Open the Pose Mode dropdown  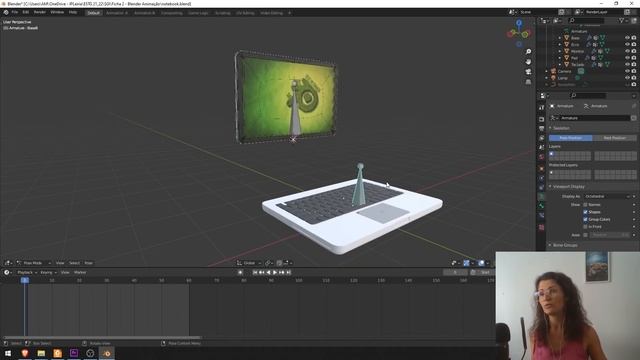34,263
